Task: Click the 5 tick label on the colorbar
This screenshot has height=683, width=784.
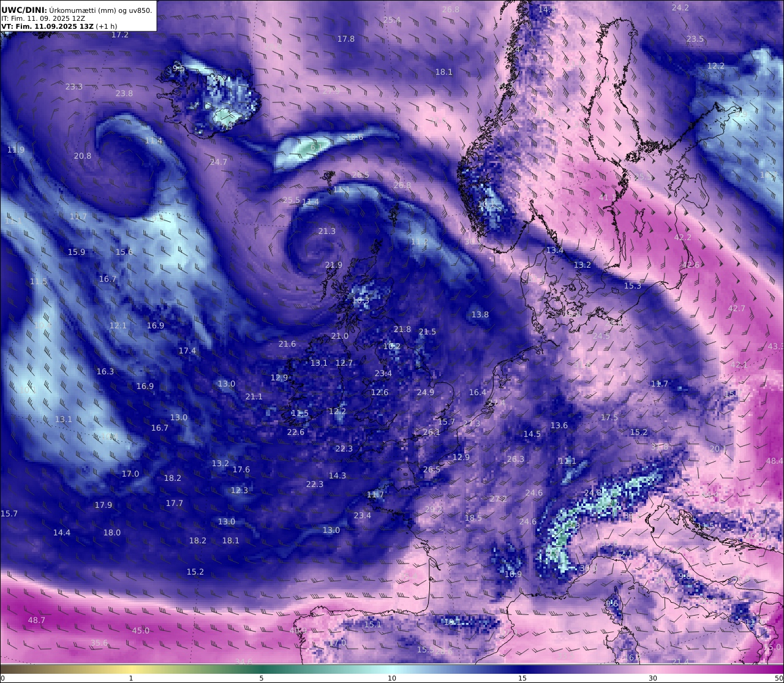Action: coord(262,678)
